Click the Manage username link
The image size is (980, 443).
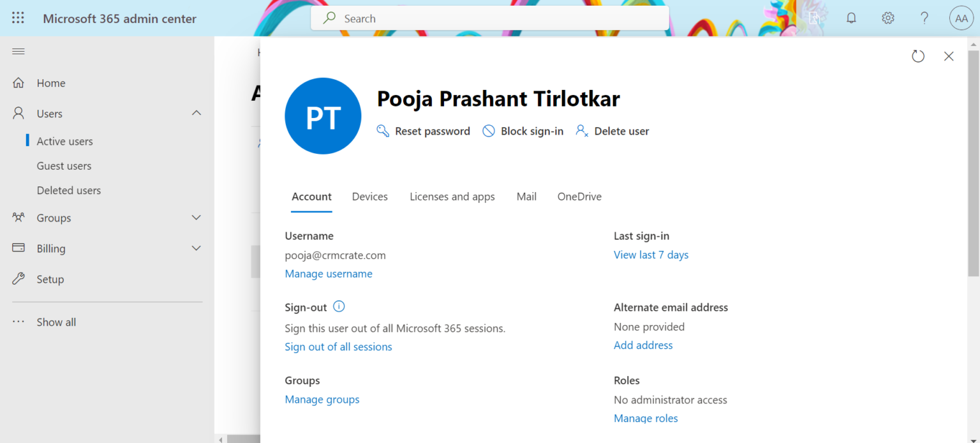tap(329, 274)
